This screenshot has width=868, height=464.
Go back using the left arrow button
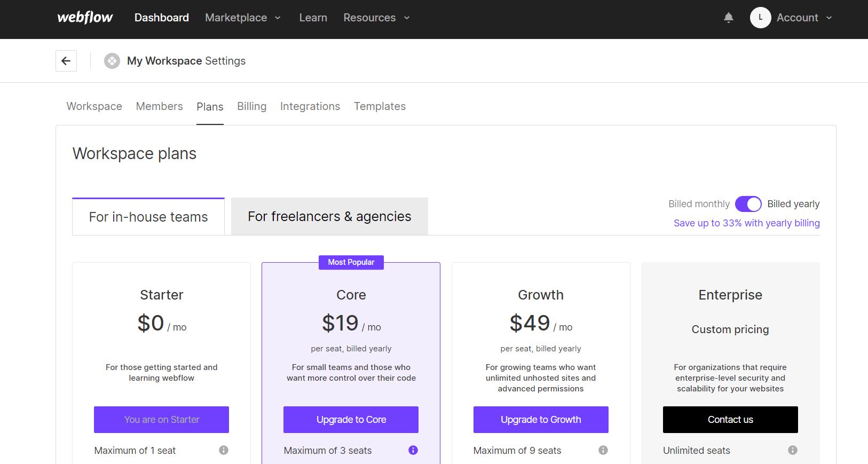(66, 61)
